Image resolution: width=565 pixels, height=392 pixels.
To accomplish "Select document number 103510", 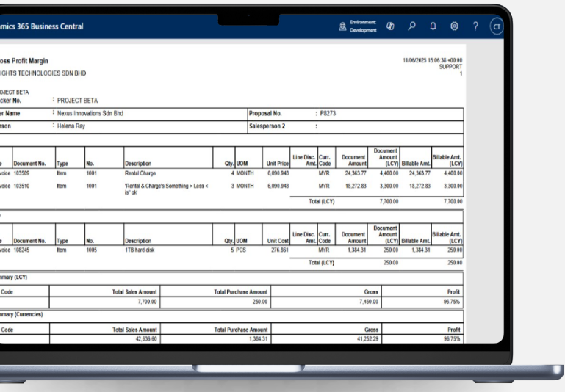I will pos(26,186).
